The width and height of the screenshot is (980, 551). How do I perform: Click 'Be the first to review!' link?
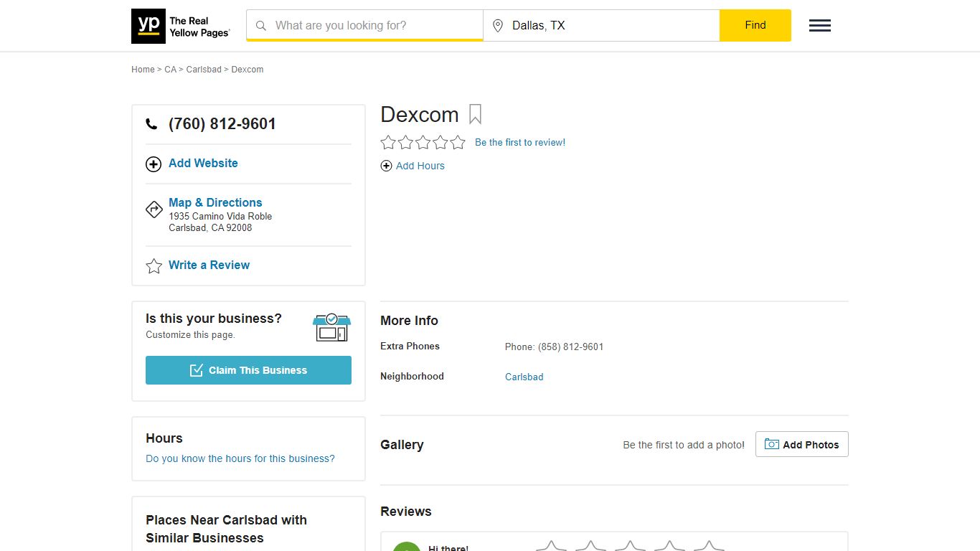click(x=520, y=143)
